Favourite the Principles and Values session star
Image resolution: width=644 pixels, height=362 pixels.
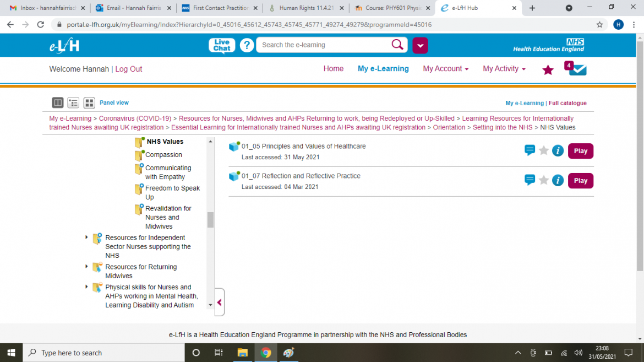click(544, 150)
